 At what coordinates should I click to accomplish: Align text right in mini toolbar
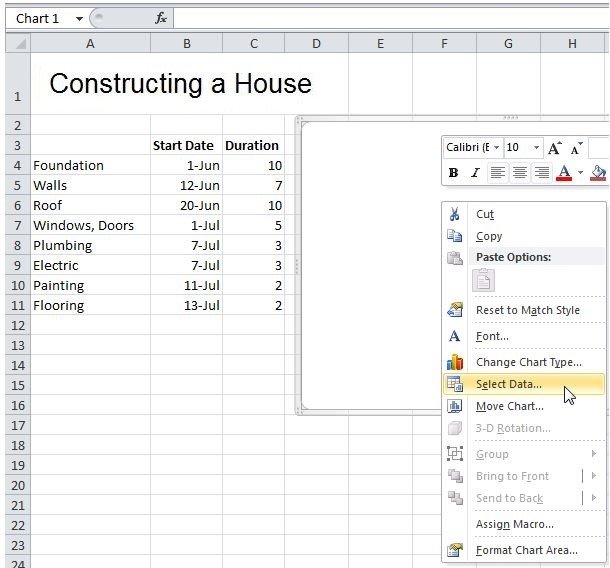pos(542,172)
